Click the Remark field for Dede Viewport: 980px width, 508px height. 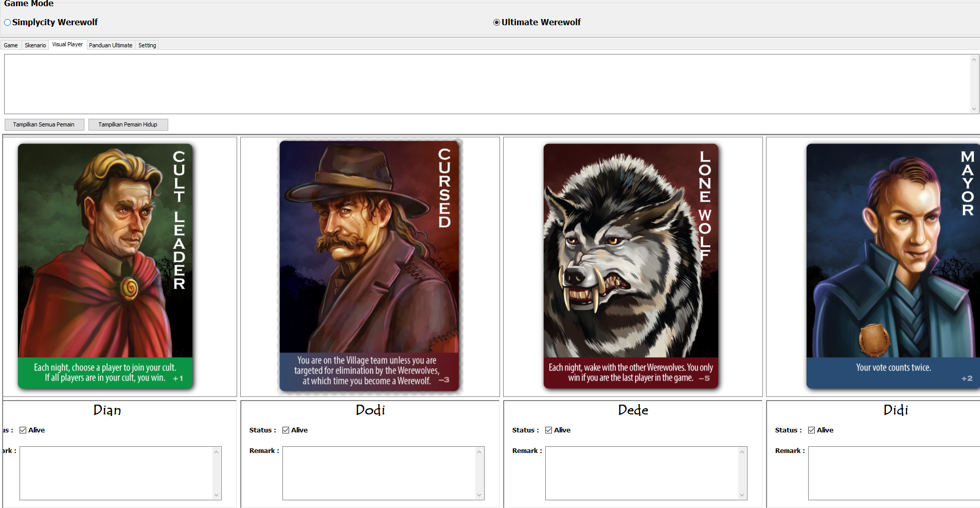641,473
